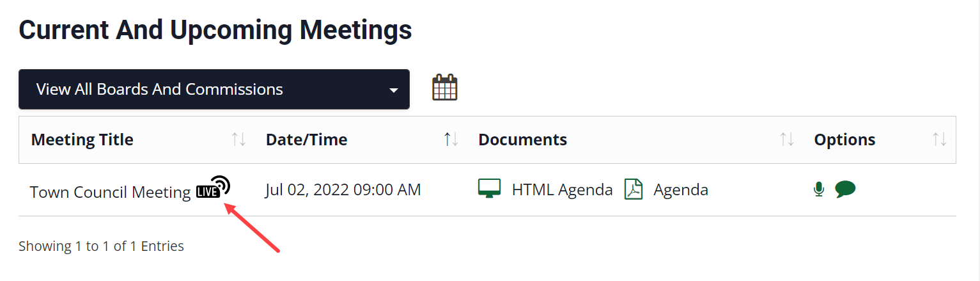The image size is (980, 281).
Task: Toggle sorting with the Options column arrows
Action: [940, 139]
